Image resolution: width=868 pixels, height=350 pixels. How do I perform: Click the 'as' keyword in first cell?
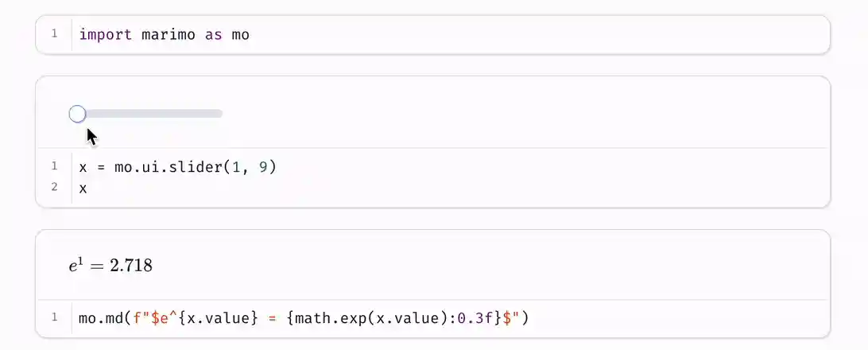tap(214, 34)
